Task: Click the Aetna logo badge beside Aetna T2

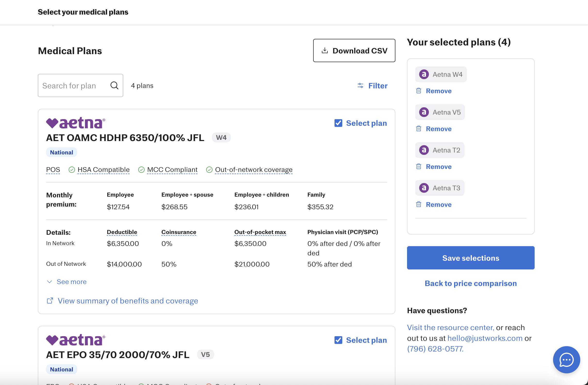Action: click(x=424, y=150)
